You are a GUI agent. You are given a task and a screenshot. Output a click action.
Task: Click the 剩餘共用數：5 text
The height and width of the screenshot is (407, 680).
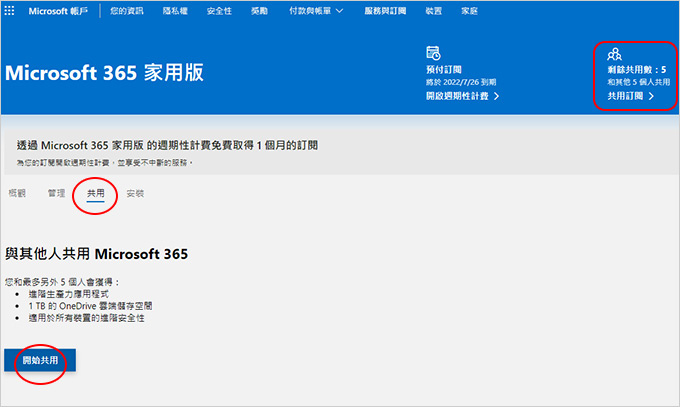point(637,69)
